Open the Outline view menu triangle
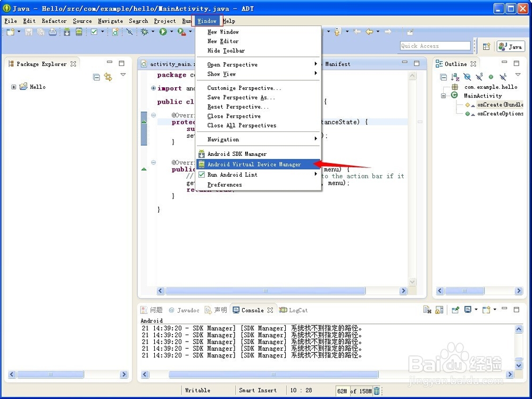This screenshot has width=532, height=399. 518,74
